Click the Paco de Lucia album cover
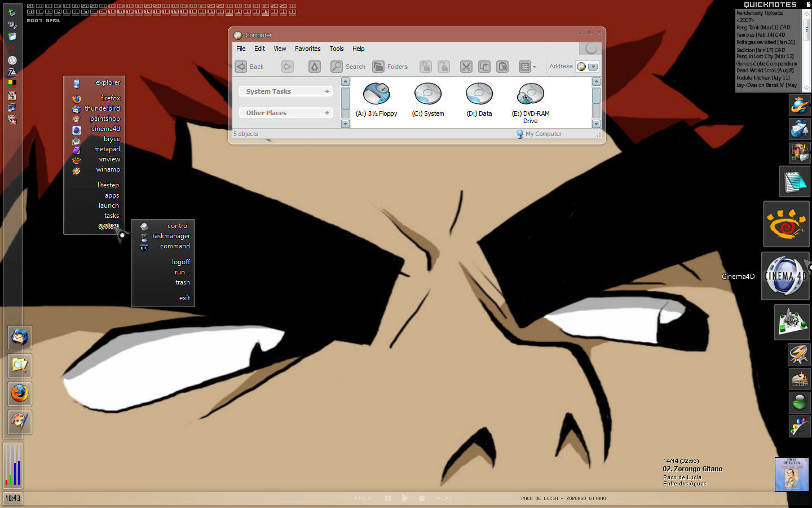The height and width of the screenshot is (508, 812). (792, 474)
